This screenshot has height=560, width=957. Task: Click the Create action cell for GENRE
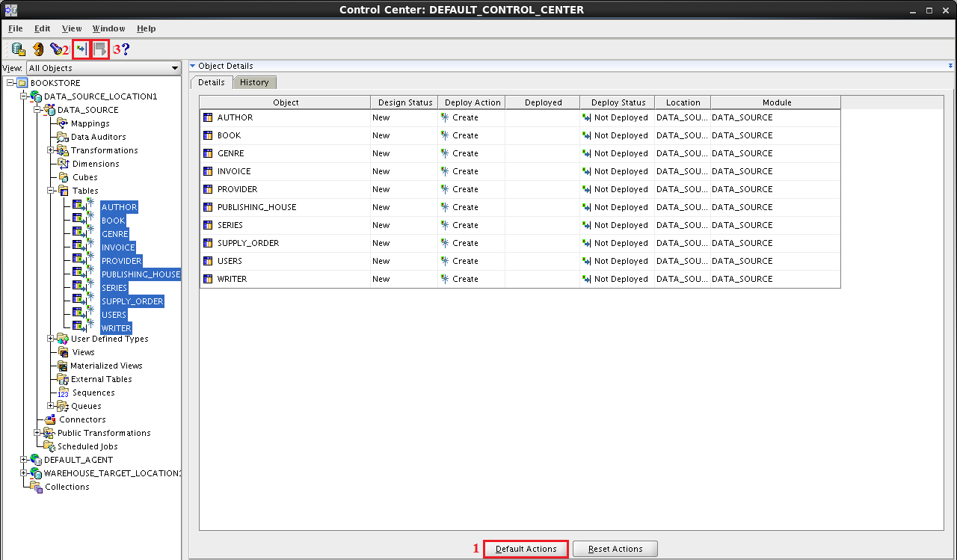tap(472, 153)
